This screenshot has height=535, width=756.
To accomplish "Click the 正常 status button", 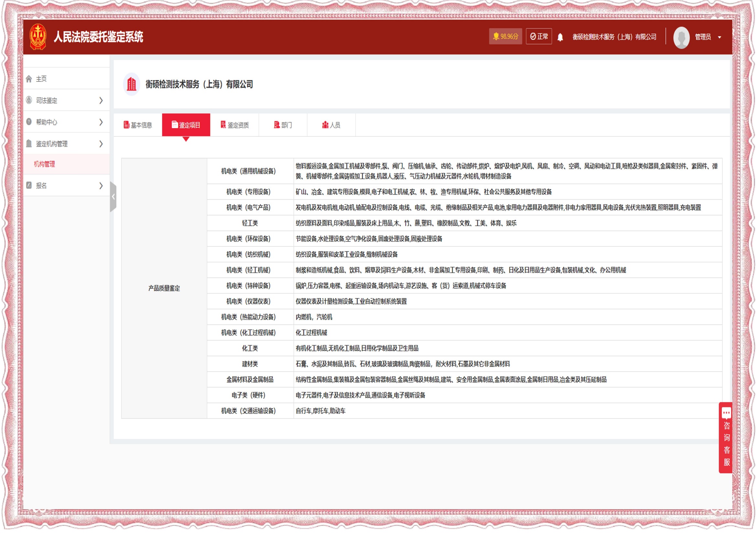I will (x=539, y=37).
